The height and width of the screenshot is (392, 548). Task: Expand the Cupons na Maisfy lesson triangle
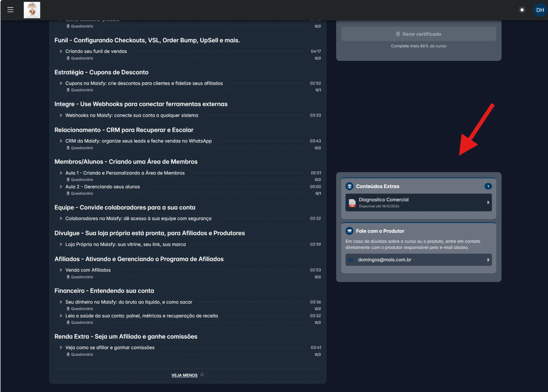[x=61, y=83]
